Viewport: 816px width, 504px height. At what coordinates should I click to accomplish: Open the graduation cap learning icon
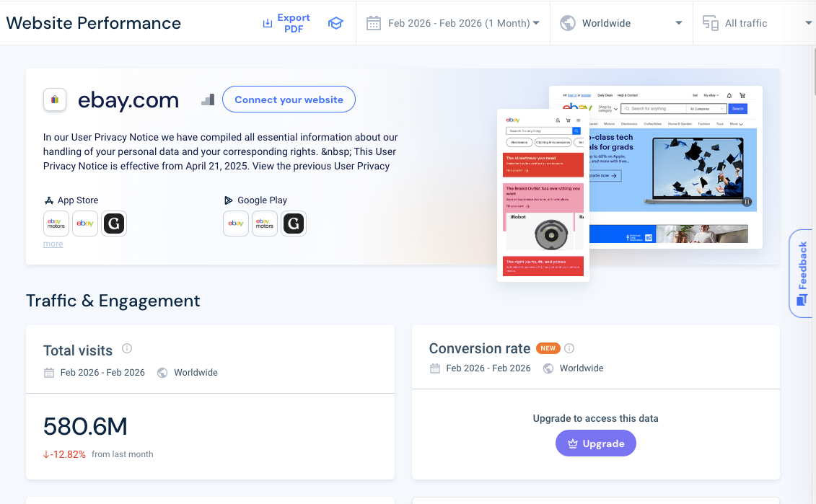coord(335,23)
